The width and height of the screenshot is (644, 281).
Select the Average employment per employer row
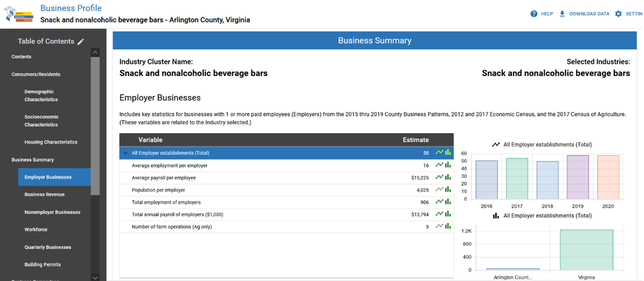286,166
